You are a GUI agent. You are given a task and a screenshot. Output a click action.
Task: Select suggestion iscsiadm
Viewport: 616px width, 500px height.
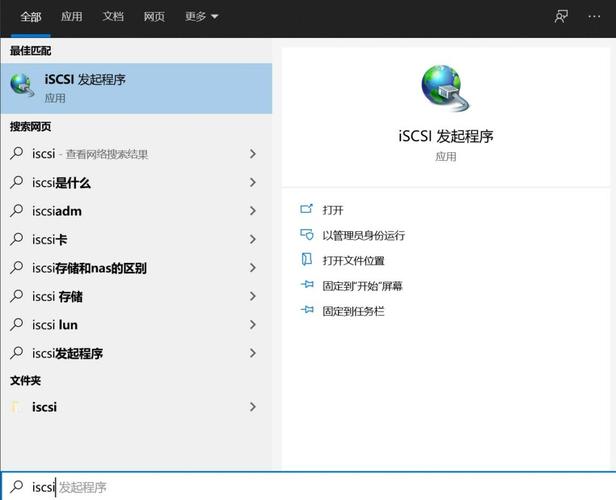point(136,211)
